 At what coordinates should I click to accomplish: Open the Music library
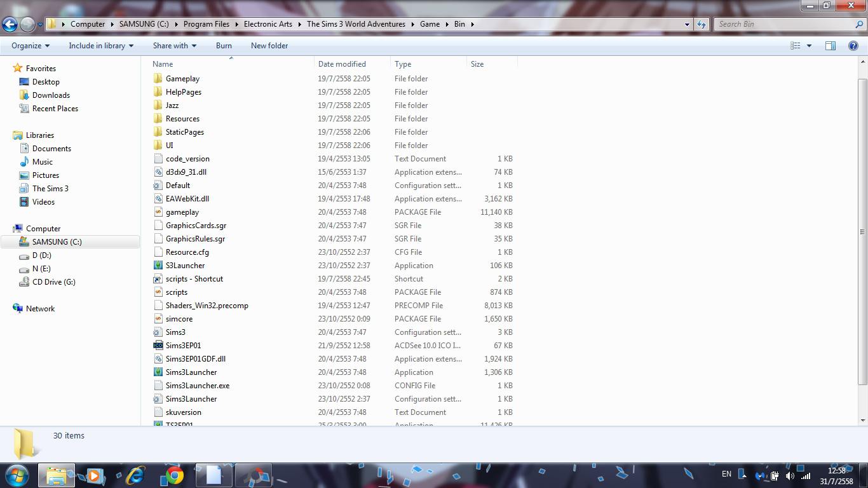(43, 162)
